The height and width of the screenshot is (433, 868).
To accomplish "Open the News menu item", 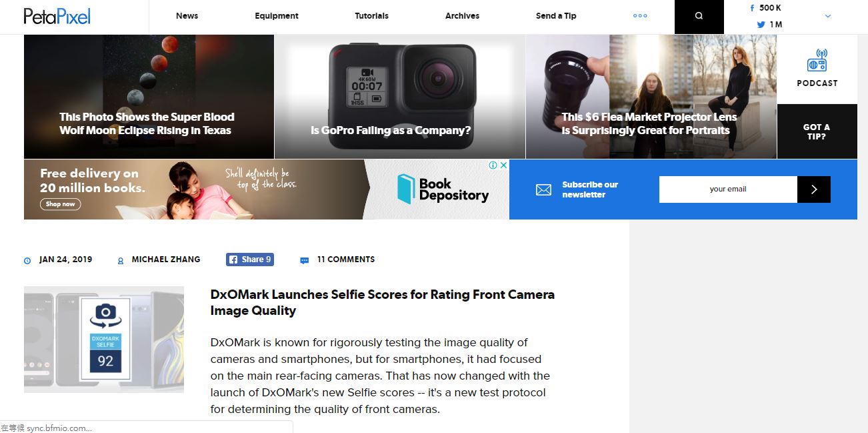I will point(187,16).
